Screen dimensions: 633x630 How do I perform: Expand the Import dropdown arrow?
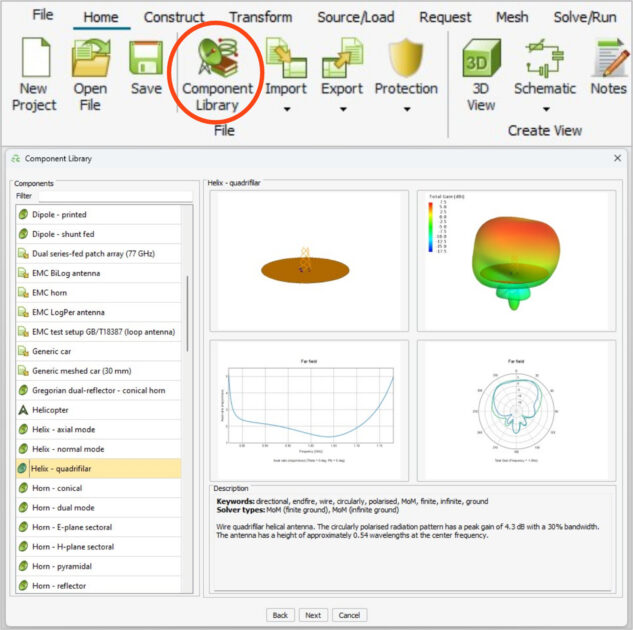(x=285, y=109)
